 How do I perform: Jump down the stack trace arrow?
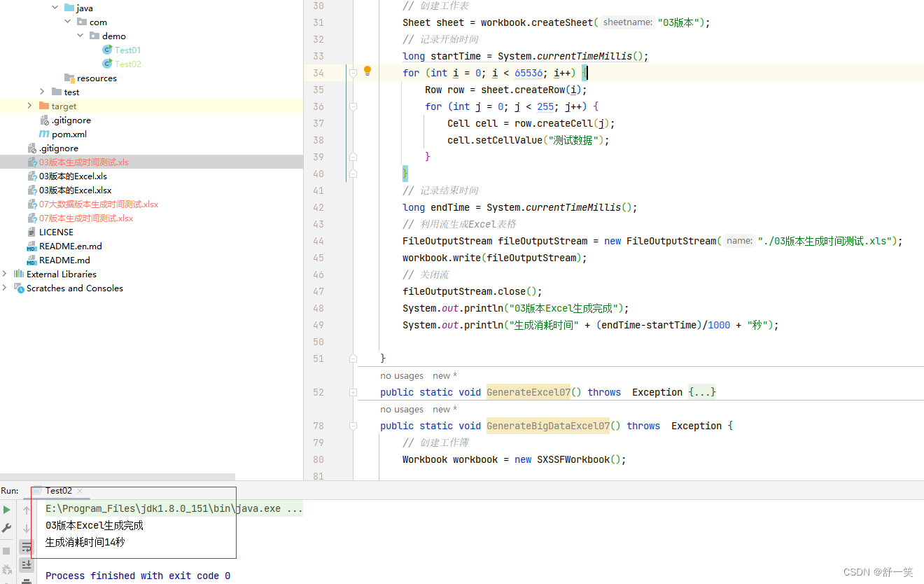[27, 529]
